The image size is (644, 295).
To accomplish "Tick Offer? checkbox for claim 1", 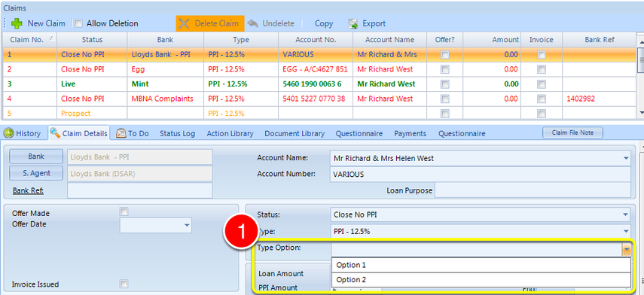I will tap(444, 55).
